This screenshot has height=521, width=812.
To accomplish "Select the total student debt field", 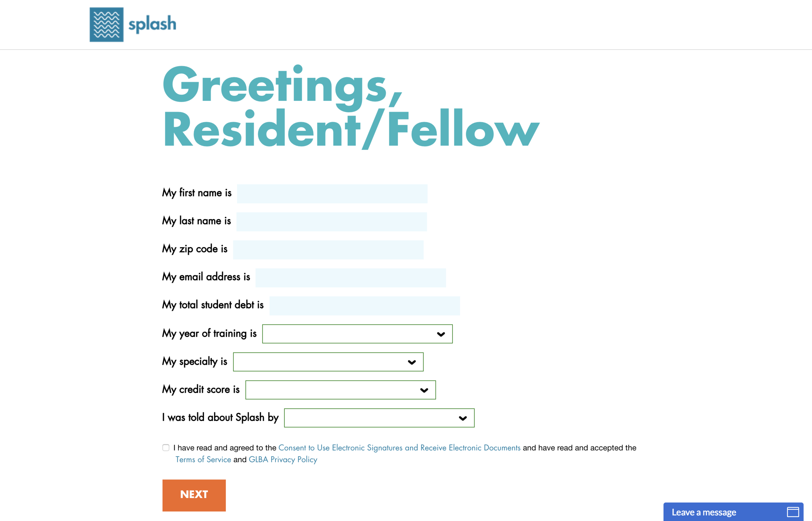I will (x=364, y=306).
